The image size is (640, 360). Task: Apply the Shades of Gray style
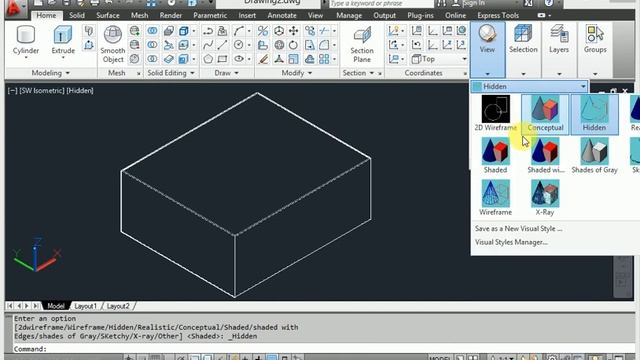click(594, 156)
